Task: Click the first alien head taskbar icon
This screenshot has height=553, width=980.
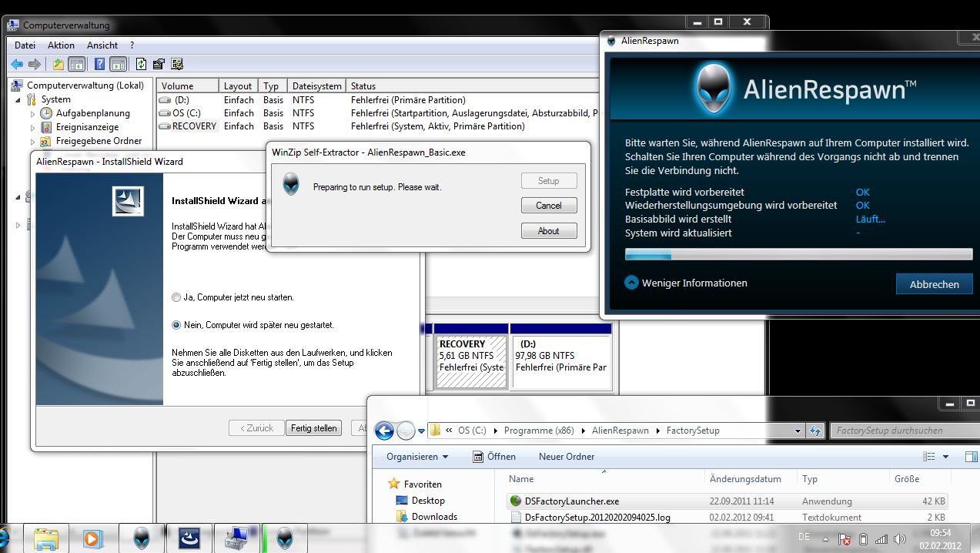Action: click(x=142, y=538)
